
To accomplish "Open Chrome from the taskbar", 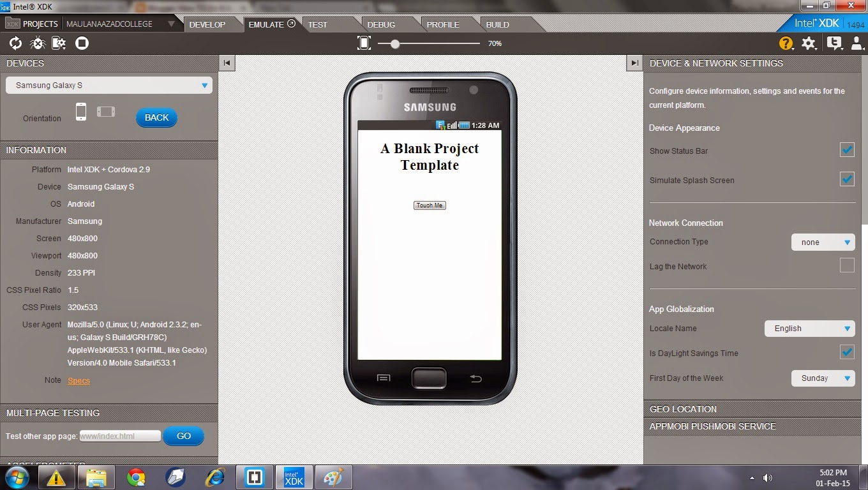I will 136,477.
